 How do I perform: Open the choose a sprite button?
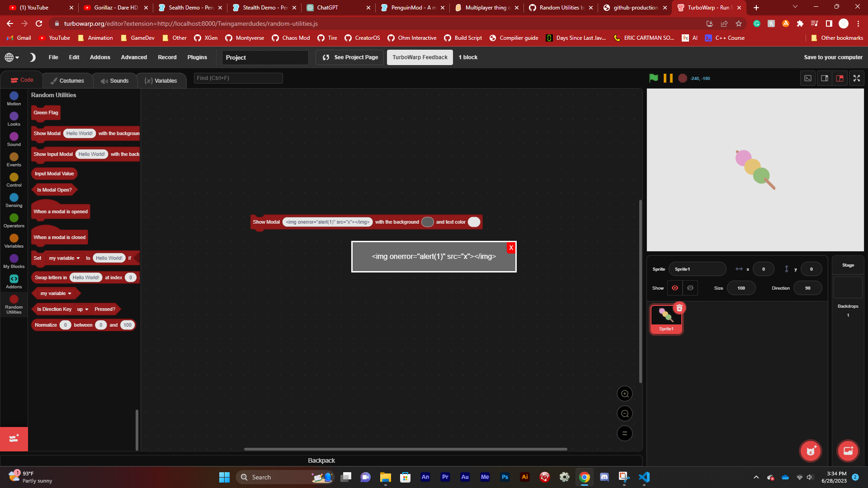(810, 450)
